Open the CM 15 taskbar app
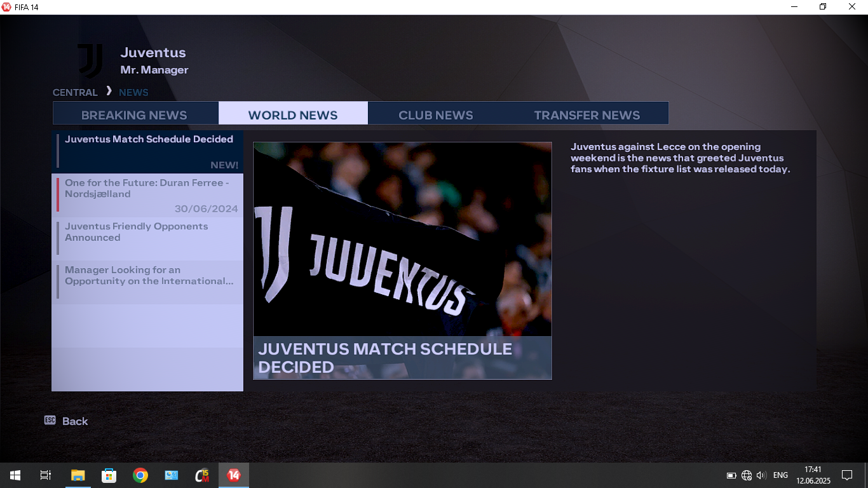The height and width of the screenshot is (488, 868). (203, 475)
